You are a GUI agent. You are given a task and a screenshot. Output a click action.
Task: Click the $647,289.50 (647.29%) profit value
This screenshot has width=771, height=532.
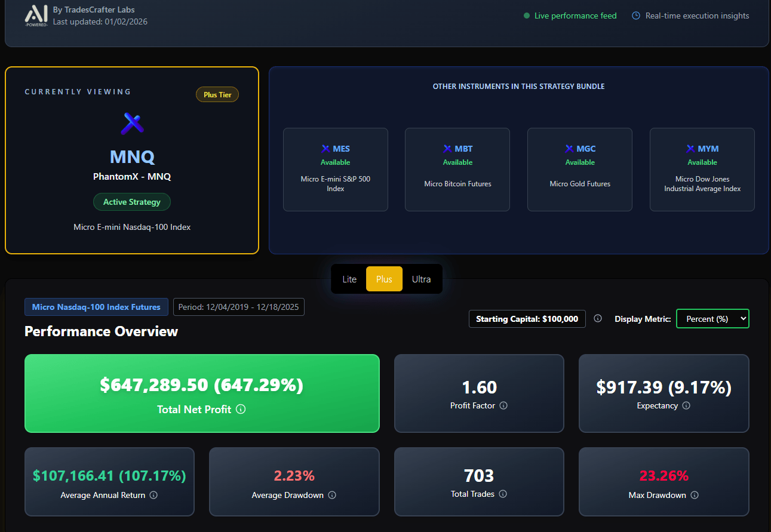tap(202, 386)
